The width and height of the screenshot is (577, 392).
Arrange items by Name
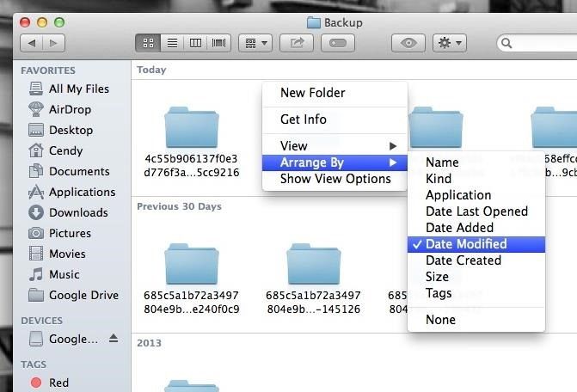442,162
